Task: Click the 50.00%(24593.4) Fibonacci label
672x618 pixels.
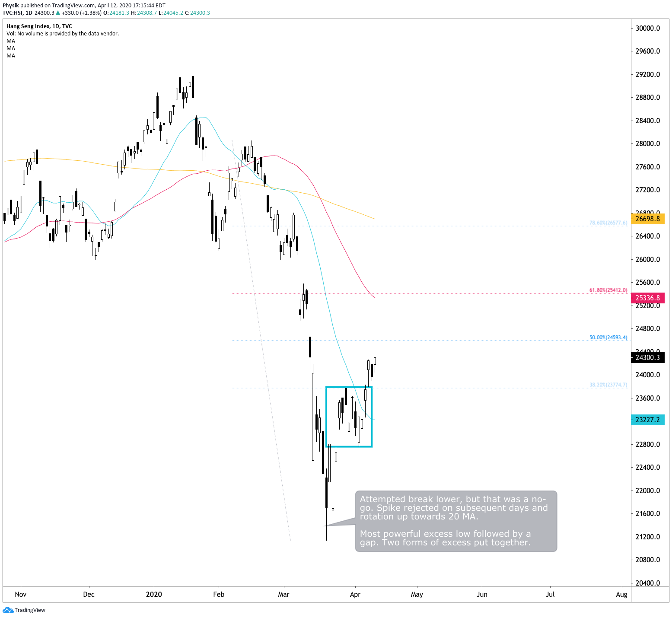Action: (608, 338)
